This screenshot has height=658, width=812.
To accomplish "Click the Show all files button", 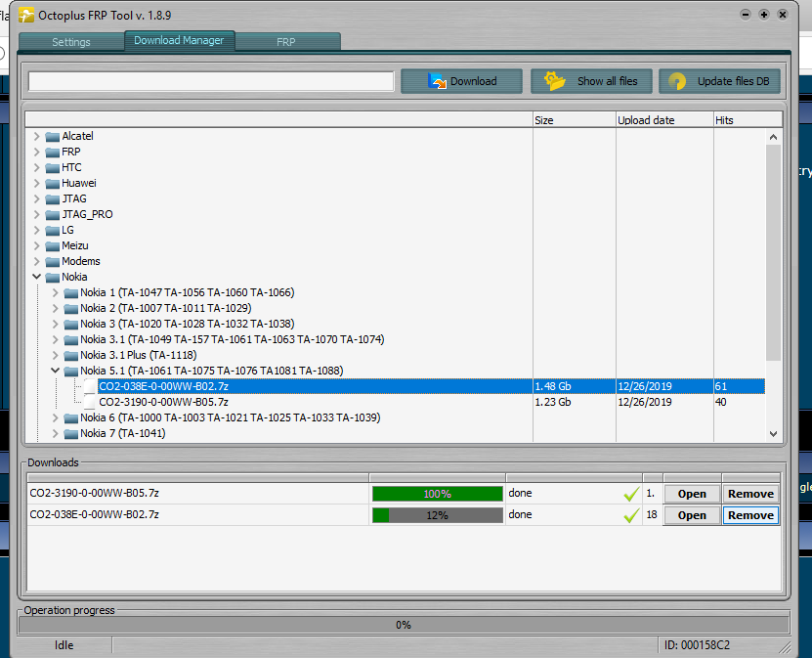I will pos(591,81).
